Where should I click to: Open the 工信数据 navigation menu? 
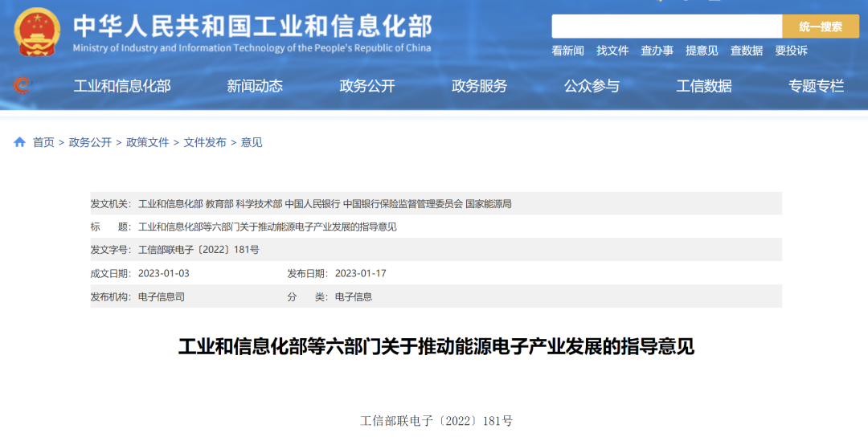click(x=704, y=86)
